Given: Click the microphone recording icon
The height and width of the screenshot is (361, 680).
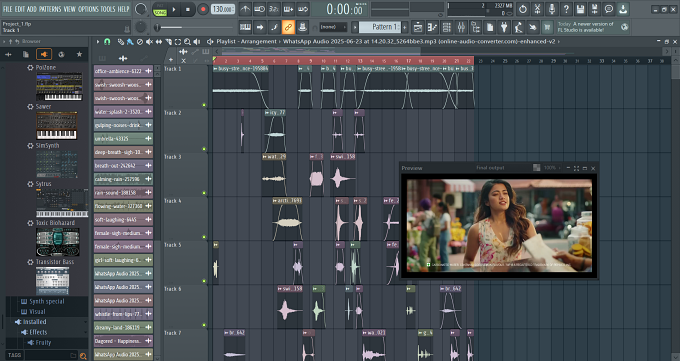Looking at the screenshot, I should click(551, 9).
